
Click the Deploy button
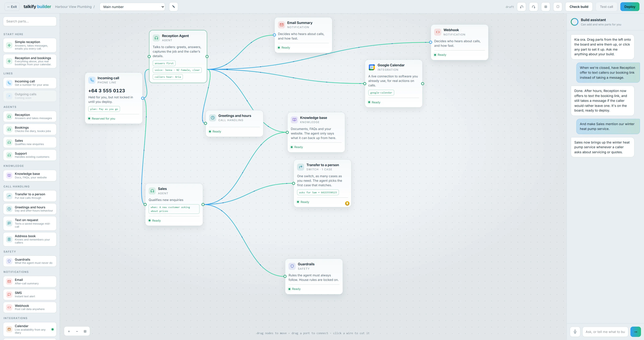coord(630,7)
